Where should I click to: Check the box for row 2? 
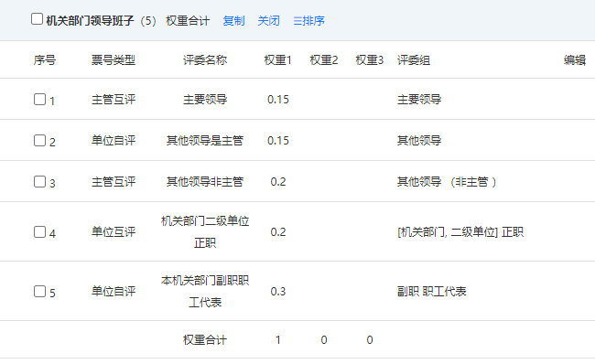click(x=40, y=140)
